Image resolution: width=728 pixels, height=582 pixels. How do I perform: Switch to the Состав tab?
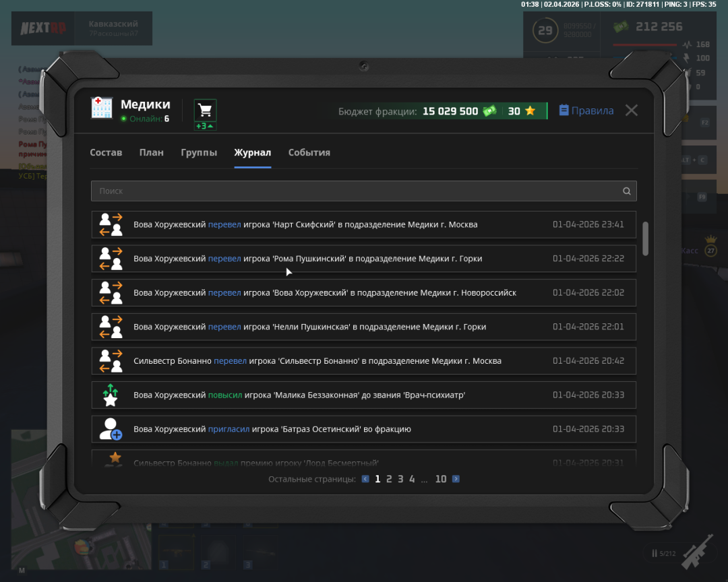106,152
